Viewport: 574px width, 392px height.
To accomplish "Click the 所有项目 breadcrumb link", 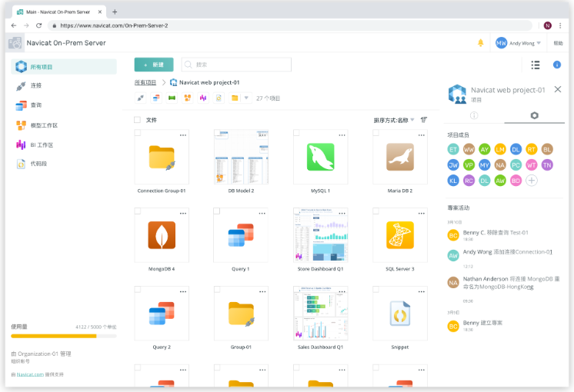I will [x=145, y=83].
